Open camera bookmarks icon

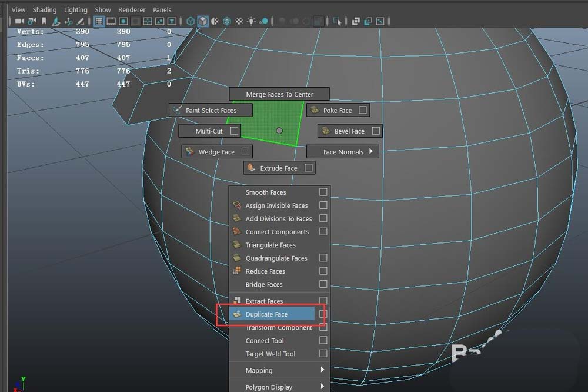pos(44,21)
